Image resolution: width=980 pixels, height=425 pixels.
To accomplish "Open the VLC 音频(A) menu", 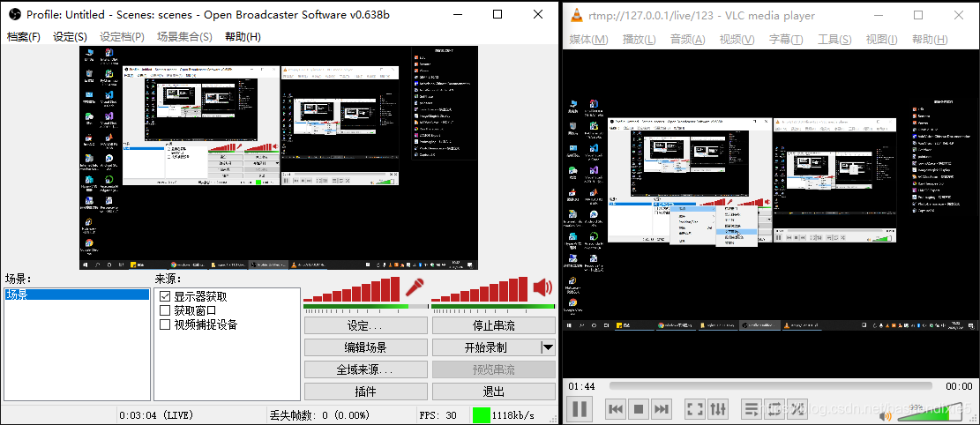I will [x=687, y=40].
